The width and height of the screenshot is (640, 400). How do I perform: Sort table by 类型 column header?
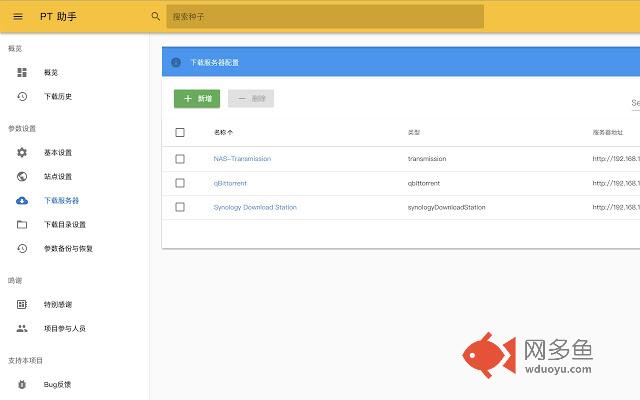[x=414, y=133]
